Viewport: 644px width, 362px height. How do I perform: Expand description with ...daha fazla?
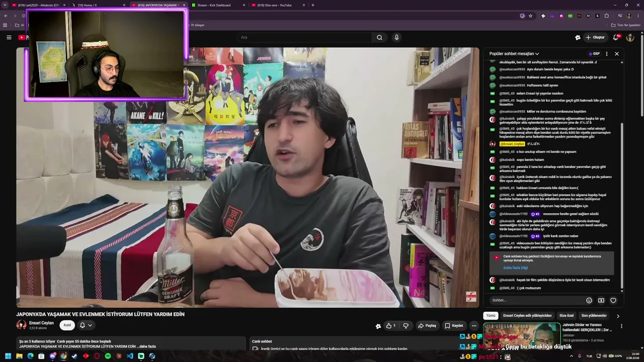147,346
